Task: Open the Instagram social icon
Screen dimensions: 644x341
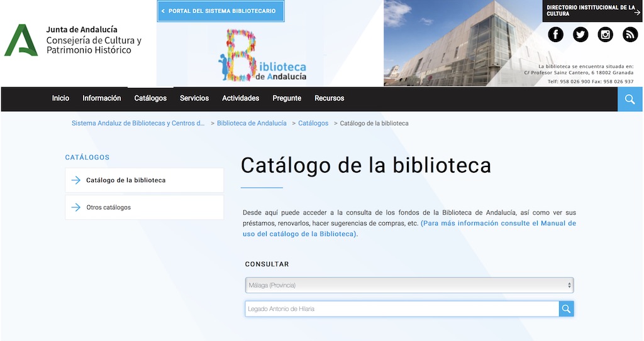Action: (x=605, y=35)
